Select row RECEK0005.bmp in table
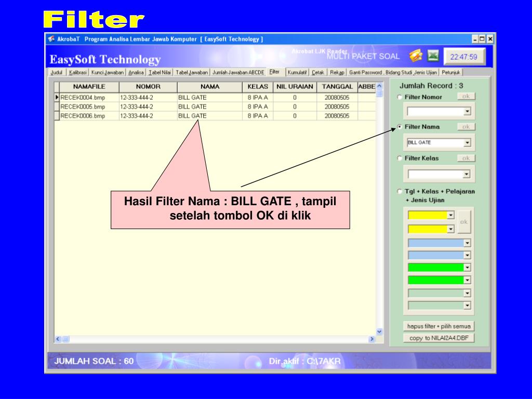 (215, 107)
